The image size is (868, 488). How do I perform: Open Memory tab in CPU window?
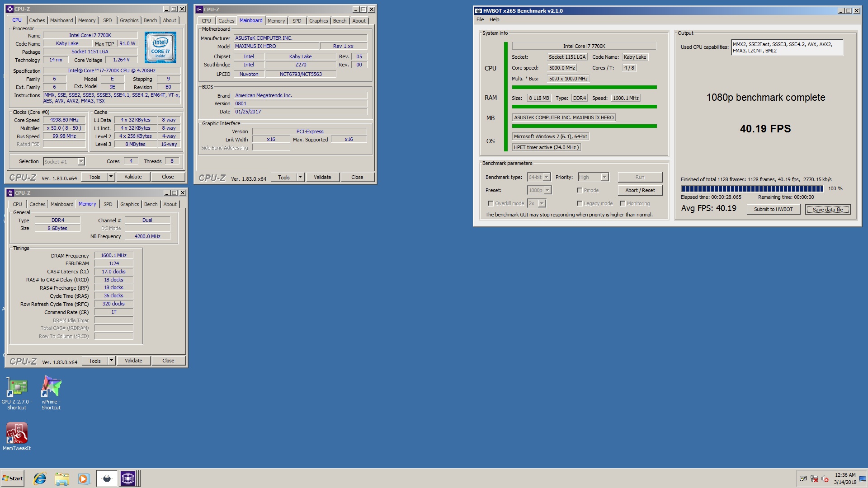(86, 20)
